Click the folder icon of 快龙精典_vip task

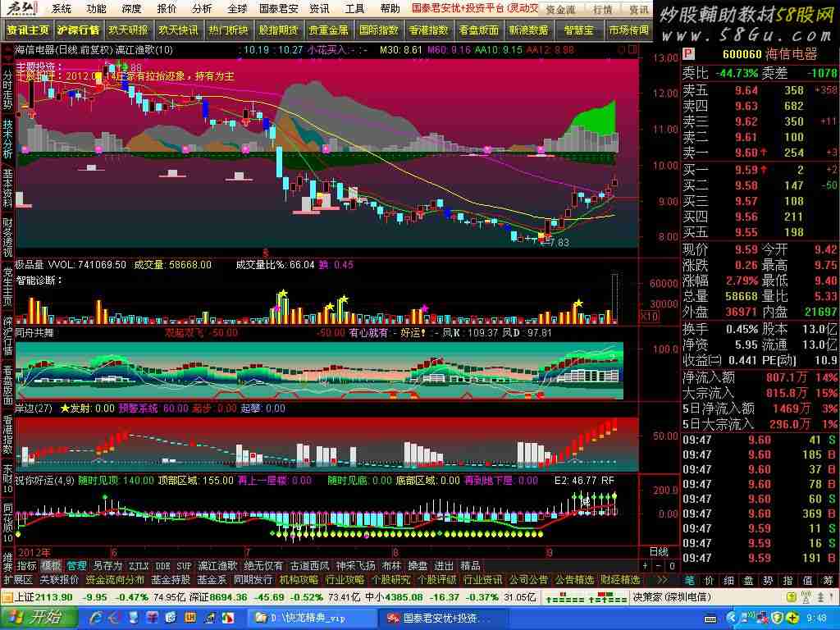[x=261, y=619]
